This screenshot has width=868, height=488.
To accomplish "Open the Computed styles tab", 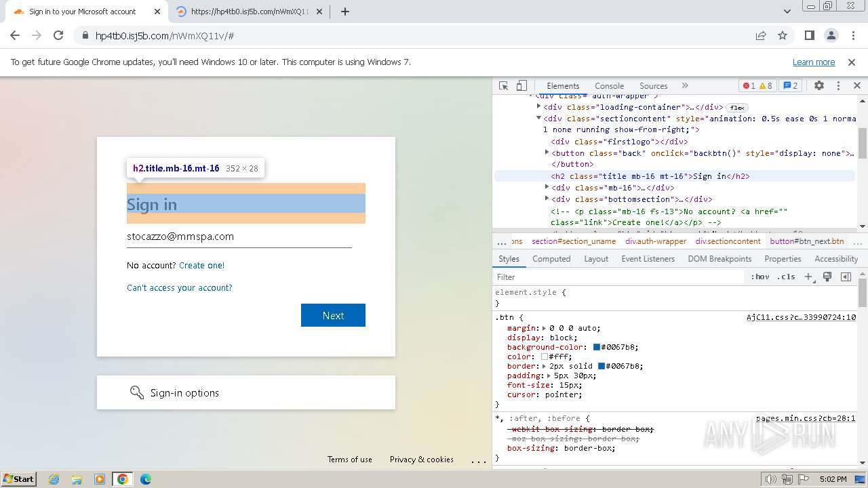I will [551, 259].
